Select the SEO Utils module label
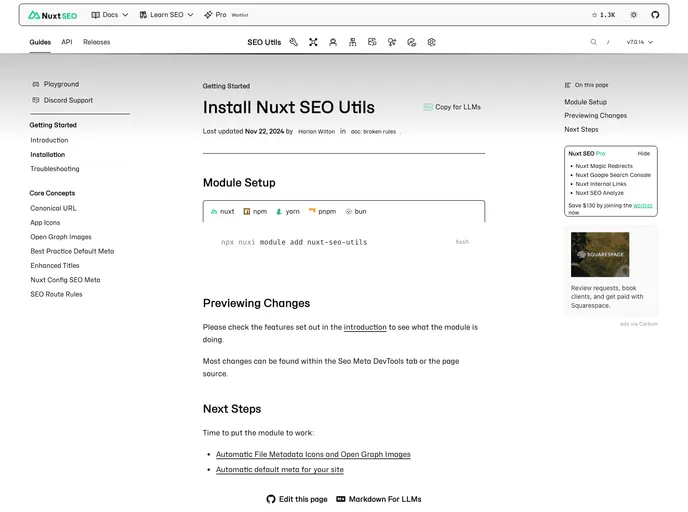This screenshot has height=512, width=688. [264, 42]
